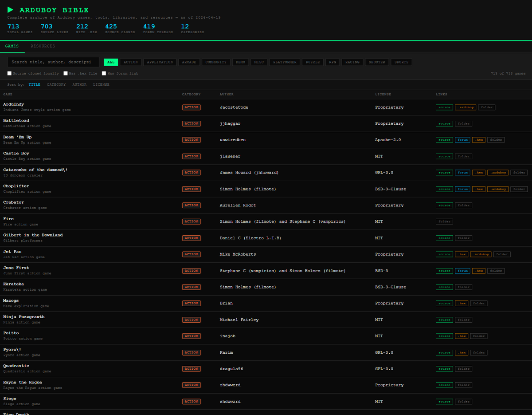Click the ACTION badge in Fire row
This screenshot has height=415, width=532.
coord(191,221)
